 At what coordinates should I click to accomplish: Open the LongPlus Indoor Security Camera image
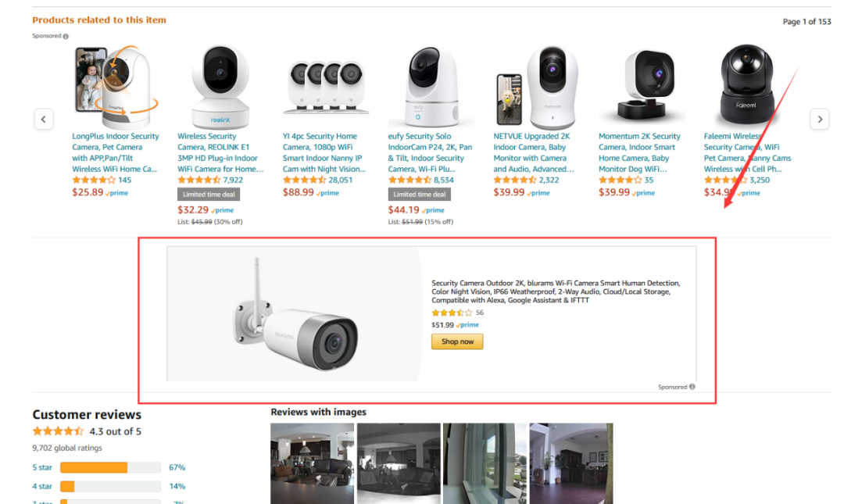[x=116, y=86]
